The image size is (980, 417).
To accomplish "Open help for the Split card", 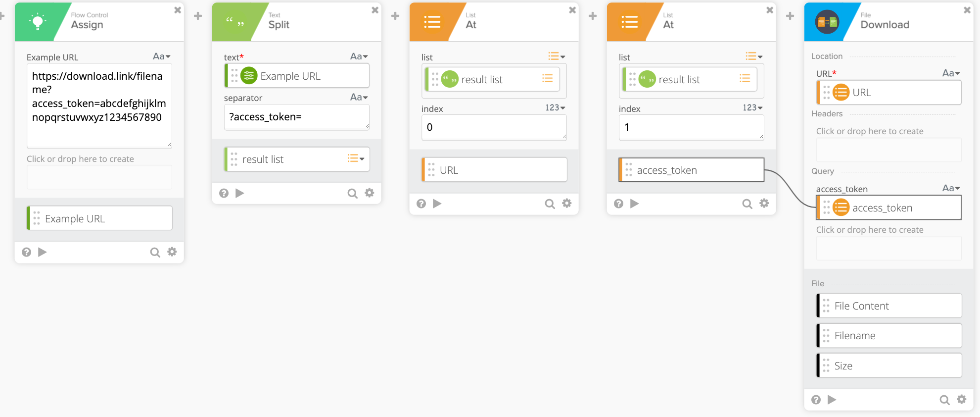I will click(x=224, y=193).
